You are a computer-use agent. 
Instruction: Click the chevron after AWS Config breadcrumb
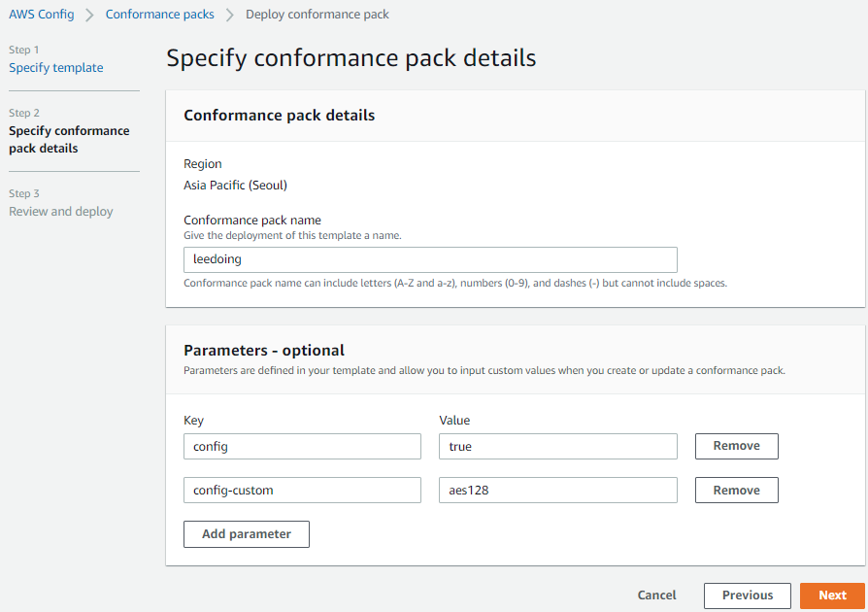pyautogui.click(x=89, y=16)
